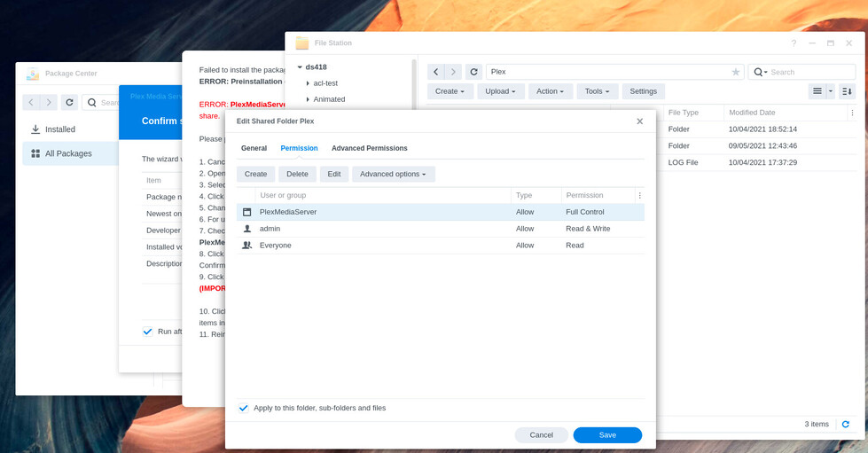Refresh the Package Center list
This screenshot has height=453, width=868.
click(x=69, y=103)
